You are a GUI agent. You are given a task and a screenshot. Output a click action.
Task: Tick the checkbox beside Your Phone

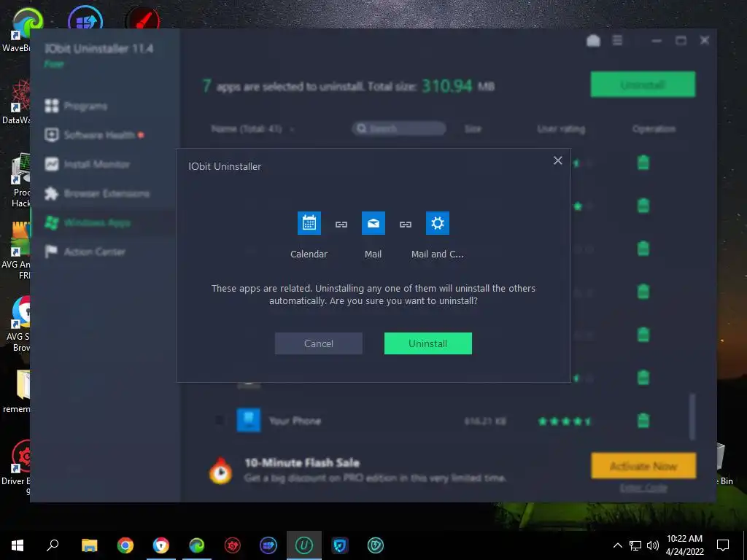[219, 421]
